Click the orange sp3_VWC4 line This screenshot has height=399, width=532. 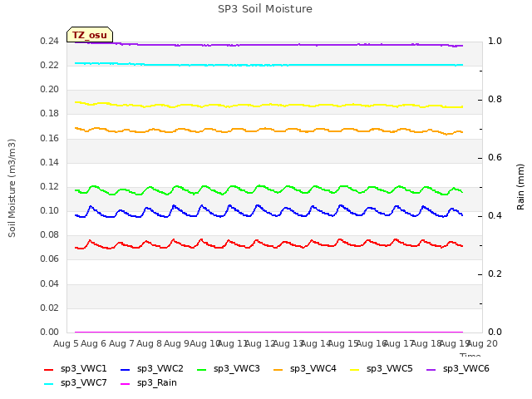(268, 130)
